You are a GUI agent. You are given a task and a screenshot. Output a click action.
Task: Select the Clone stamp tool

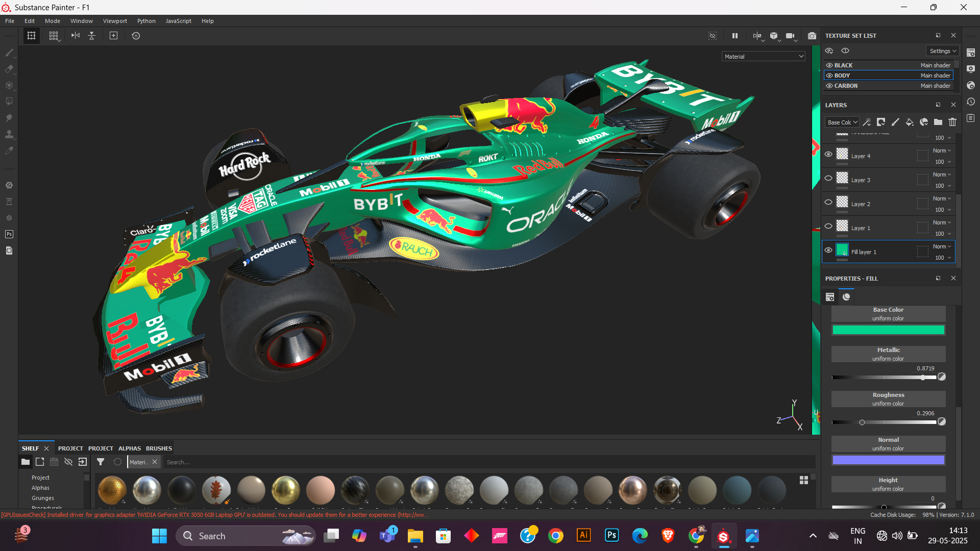click(x=9, y=134)
